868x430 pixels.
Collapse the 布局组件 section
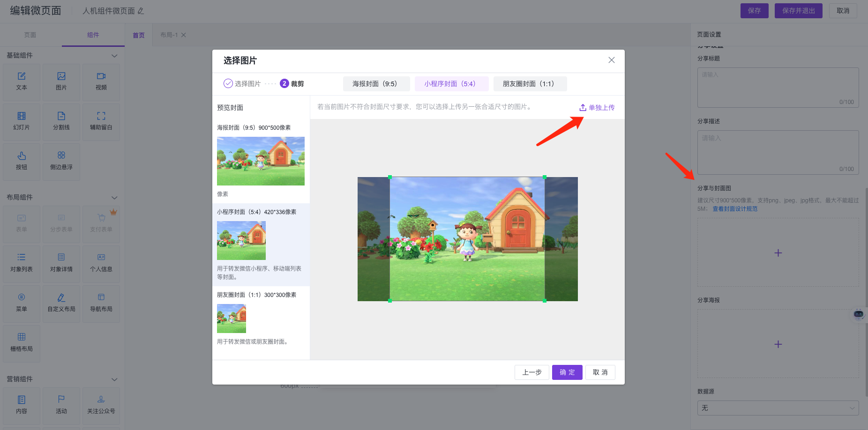(x=114, y=198)
